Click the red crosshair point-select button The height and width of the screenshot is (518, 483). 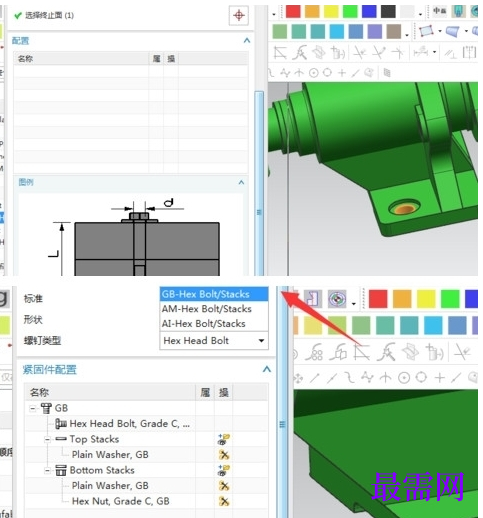point(239,15)
